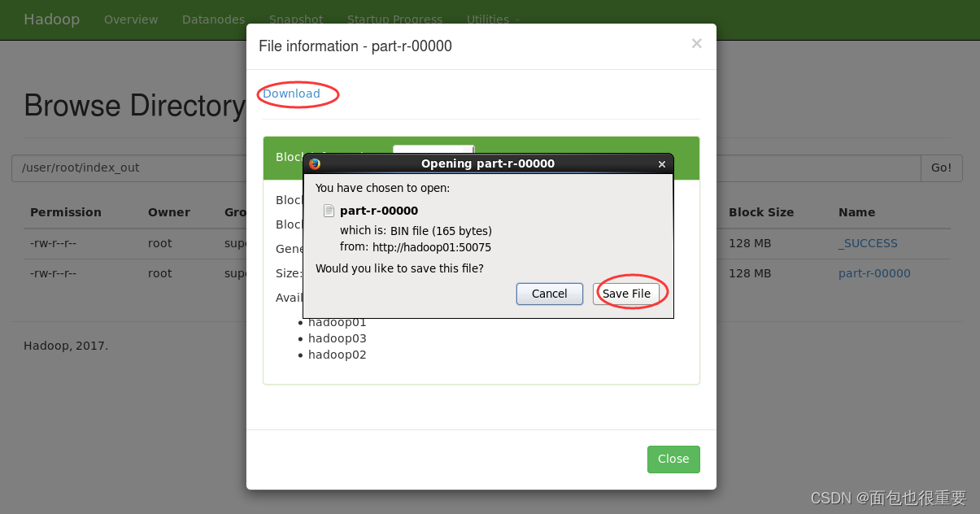Click 'Hadoop, 2017.' footer text
This screenshot has width=980, height=514.
coord(66,346)
